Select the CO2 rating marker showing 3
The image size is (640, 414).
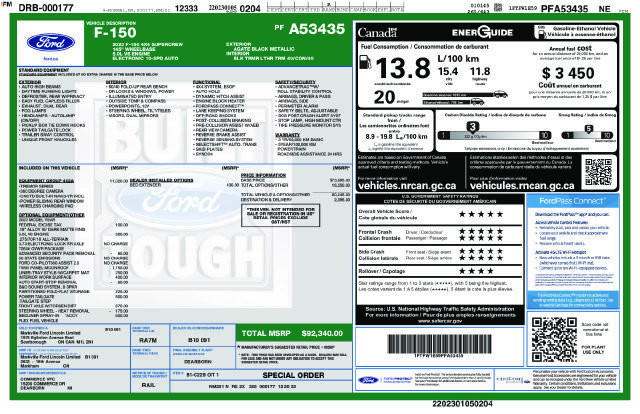[x=472, y=127]
